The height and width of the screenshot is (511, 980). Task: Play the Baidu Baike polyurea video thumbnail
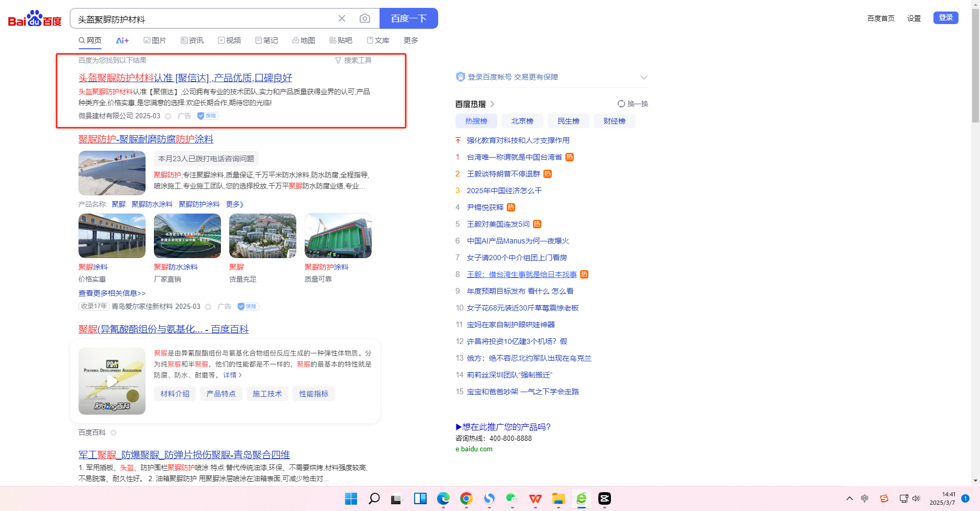pos(112,381)
